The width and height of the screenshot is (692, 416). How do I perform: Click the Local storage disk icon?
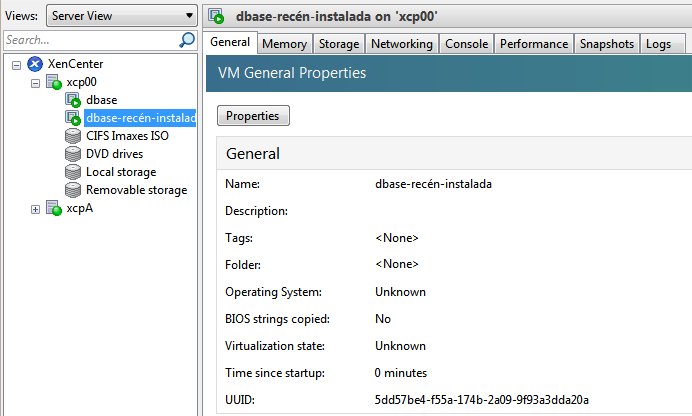tap(73, 172)
